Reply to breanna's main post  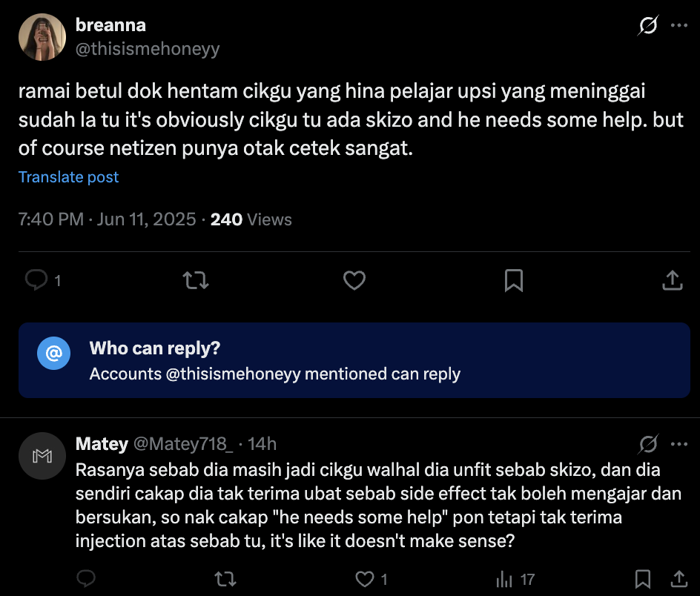click(36, 280)
